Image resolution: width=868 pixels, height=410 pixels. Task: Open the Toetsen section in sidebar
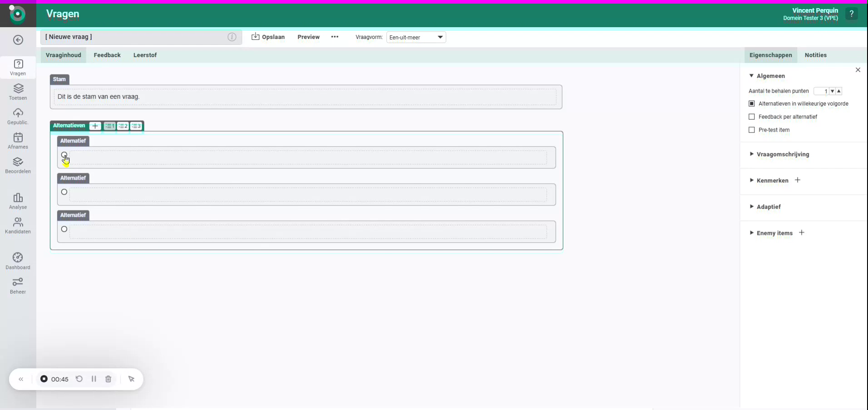18,92
